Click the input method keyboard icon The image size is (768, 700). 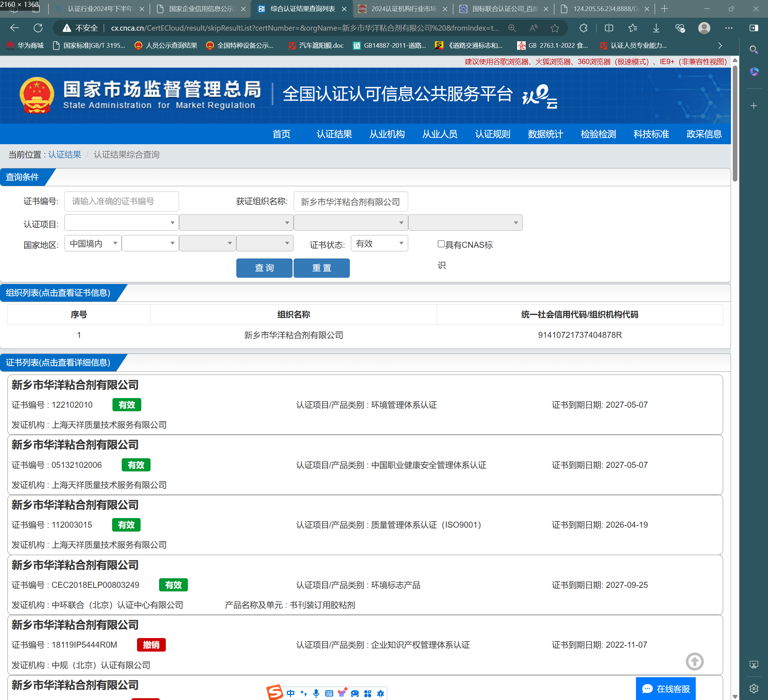click(329, 693)
